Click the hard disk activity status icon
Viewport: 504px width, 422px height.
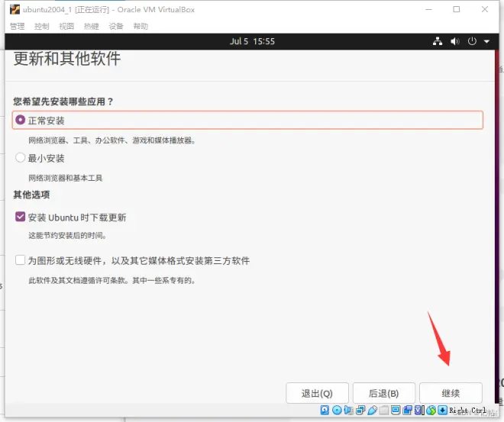325,410
